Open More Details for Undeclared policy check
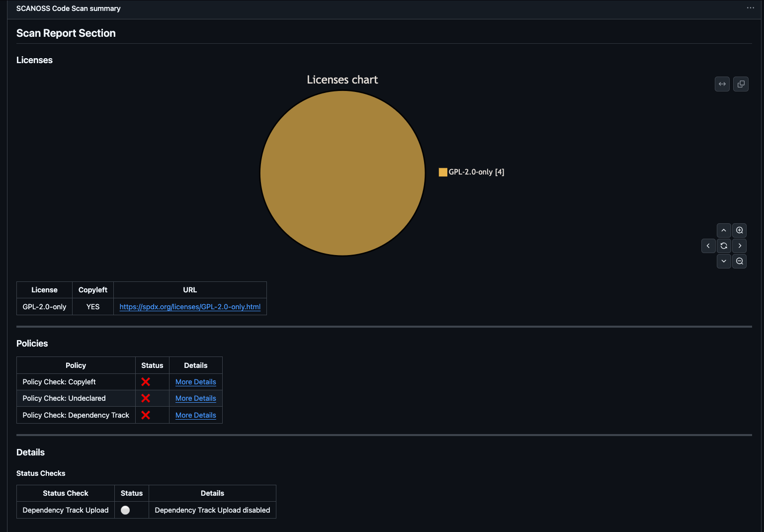Image resolution: width=764 pixels, height=532 pixels. click(195, 398)
